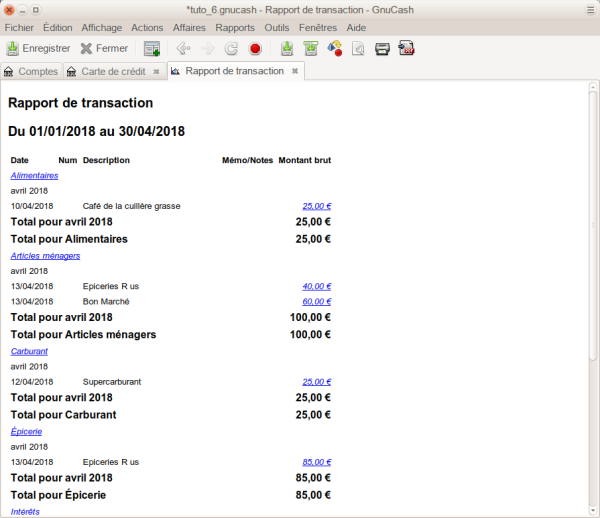600x518 pixels.
Task: Click the Total pour Articles ménagers row
Action: (171, 335)
